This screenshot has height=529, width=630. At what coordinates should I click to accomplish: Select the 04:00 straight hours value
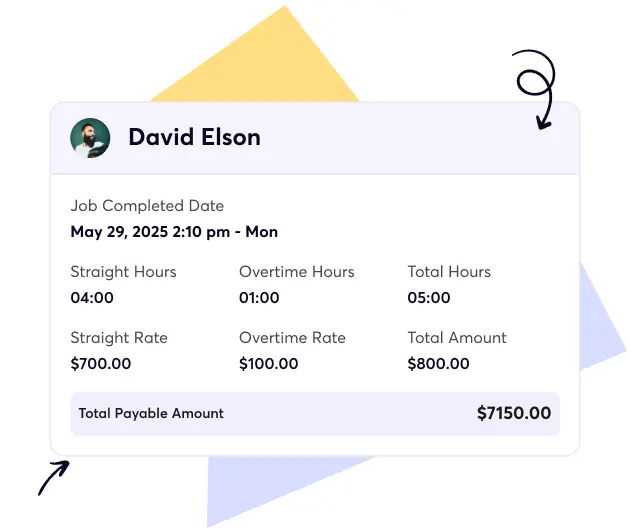pyautogui.click(x=92, y=298)
